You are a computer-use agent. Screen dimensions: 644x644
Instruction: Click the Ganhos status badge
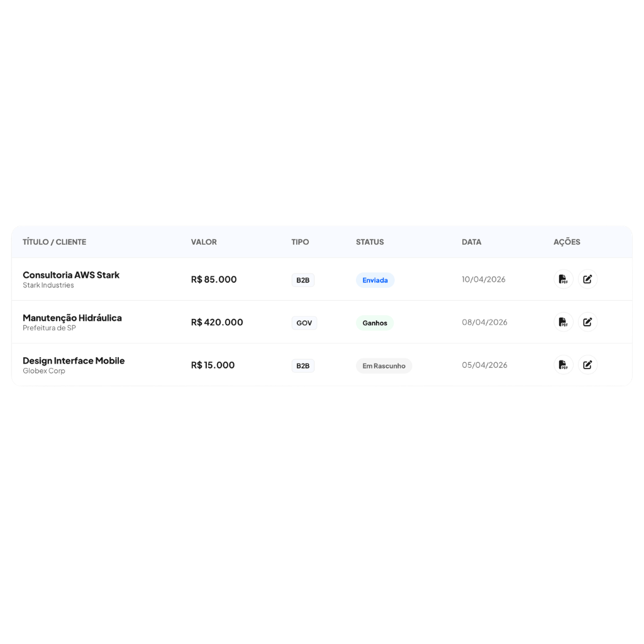point(375,323)
